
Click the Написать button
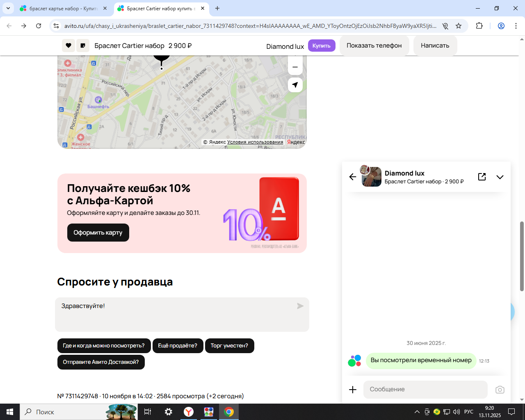click(x=435, y=46)
